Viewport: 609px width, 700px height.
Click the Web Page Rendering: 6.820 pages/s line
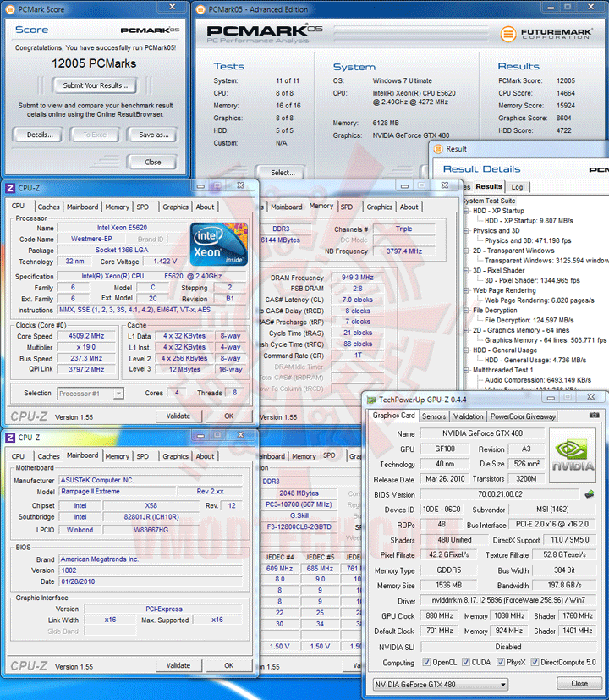pos(540,300)
